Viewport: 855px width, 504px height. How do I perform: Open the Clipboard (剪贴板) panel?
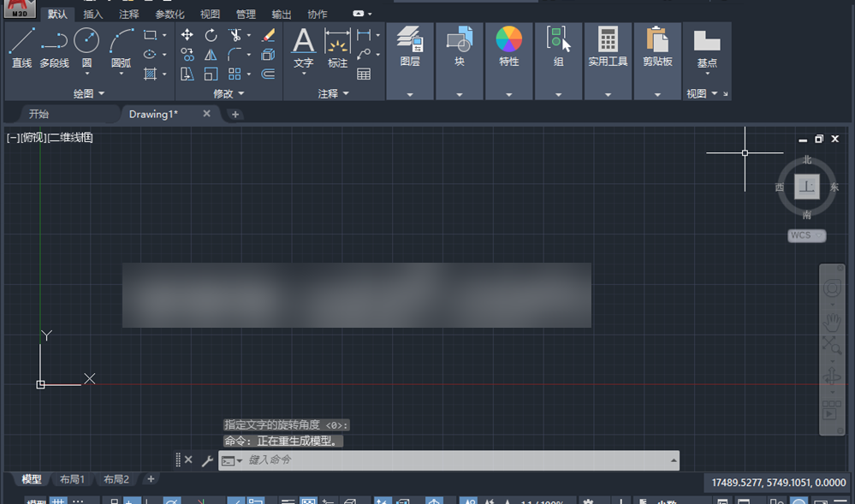point(657,61)
